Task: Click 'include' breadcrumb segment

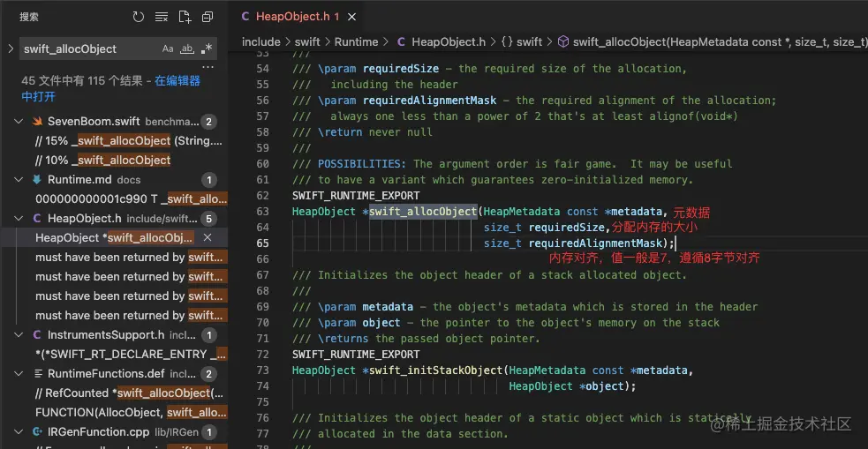Action: (x=260, y=42)
